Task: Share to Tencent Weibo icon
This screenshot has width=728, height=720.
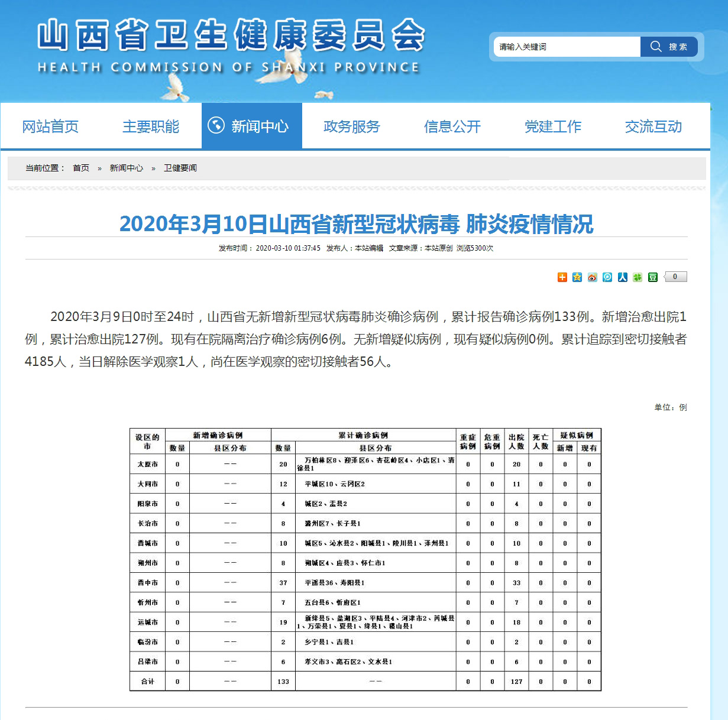Action: 607,277
